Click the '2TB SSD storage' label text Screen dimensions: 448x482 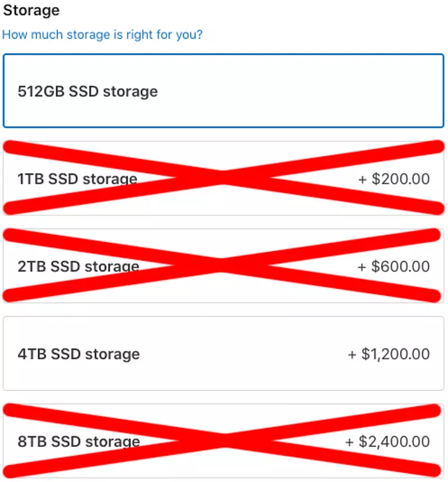(78, 267)
